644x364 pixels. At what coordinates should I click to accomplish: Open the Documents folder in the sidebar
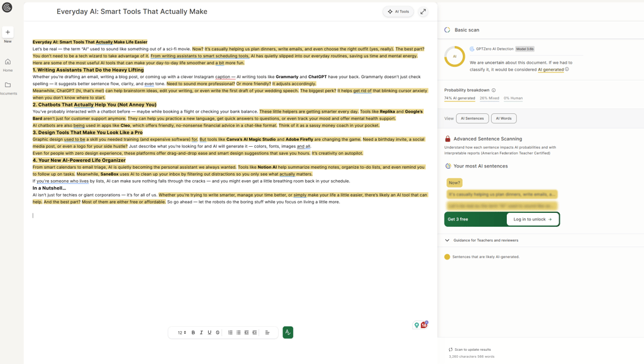8,88
